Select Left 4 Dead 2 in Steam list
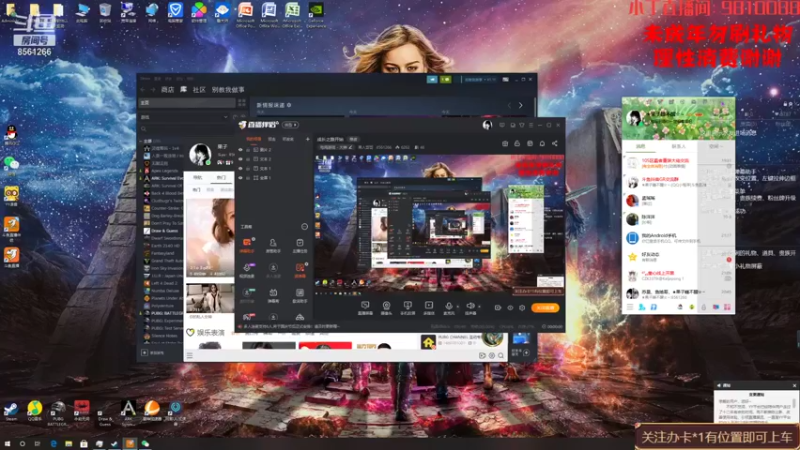The image size is (800, 450). coord(161,283)
